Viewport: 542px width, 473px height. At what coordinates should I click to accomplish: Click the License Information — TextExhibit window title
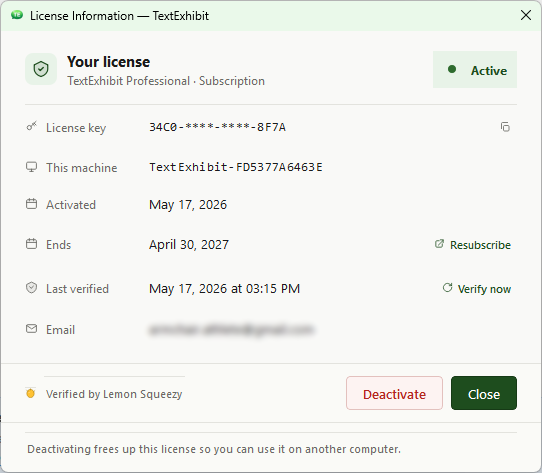[x=119, y=16]
